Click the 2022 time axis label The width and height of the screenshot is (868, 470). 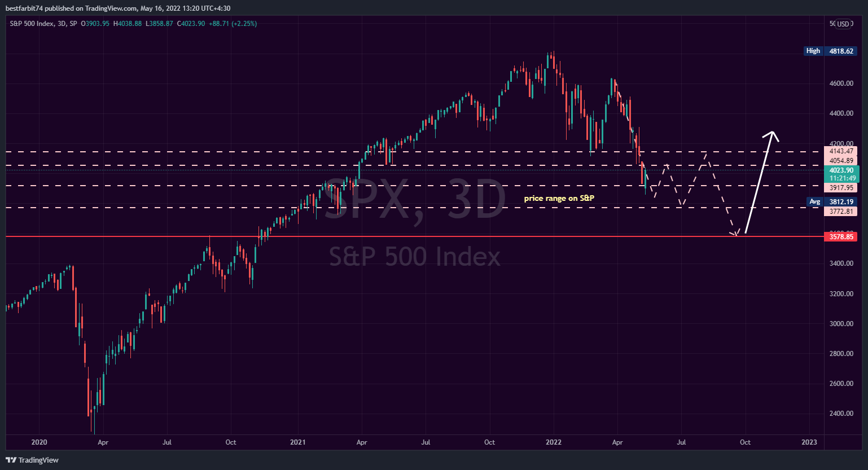[x=554, y=442]
